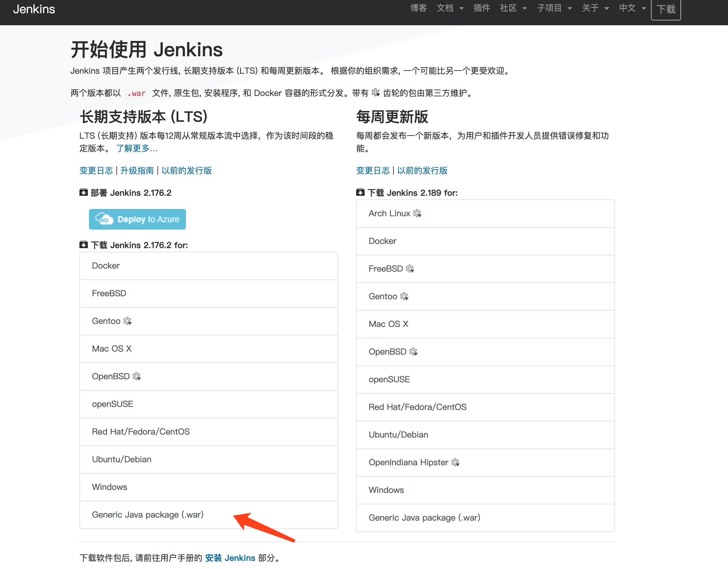
Task: Expand the 文档 dropdown menu
Action: pos(450,8)
